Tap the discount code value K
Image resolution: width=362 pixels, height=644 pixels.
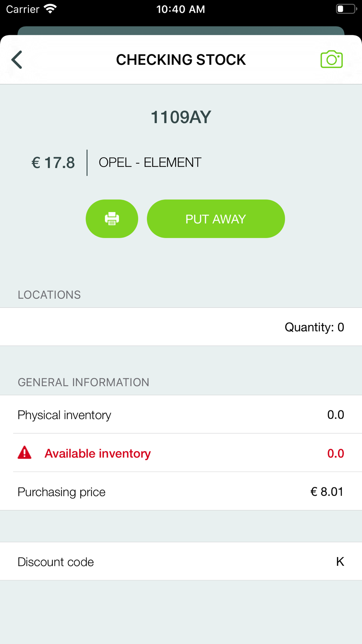click(x=340, y=561)
